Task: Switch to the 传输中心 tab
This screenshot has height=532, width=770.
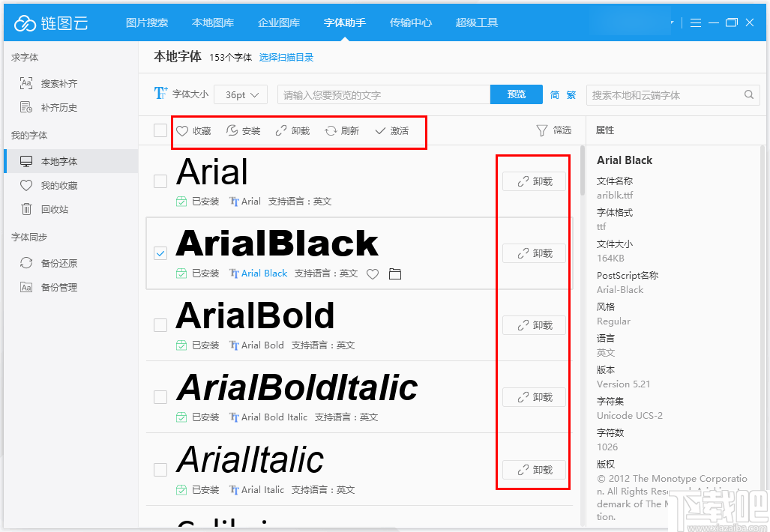Action: [410, 22]
